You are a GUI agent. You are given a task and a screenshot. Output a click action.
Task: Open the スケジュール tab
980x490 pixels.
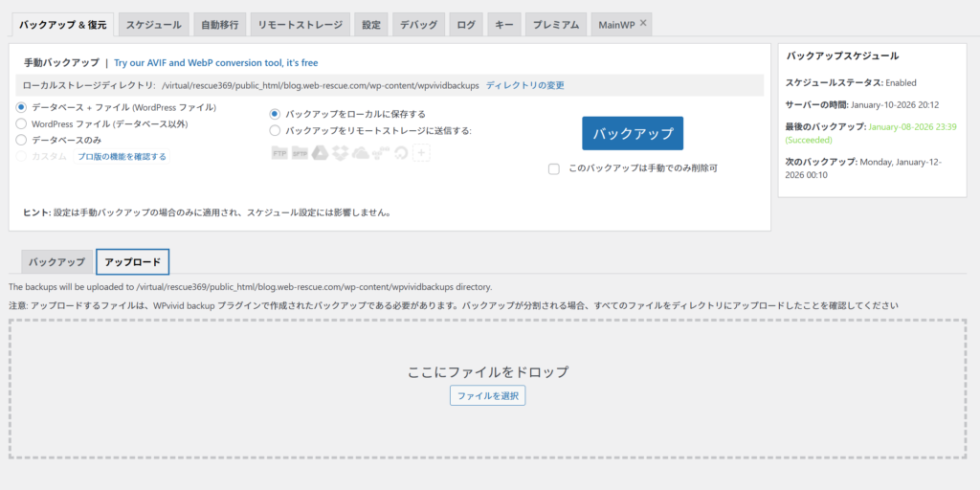[154, 25]
